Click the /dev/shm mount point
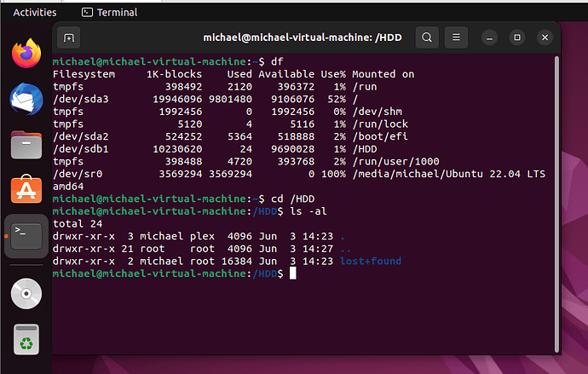 coord(377,112)
